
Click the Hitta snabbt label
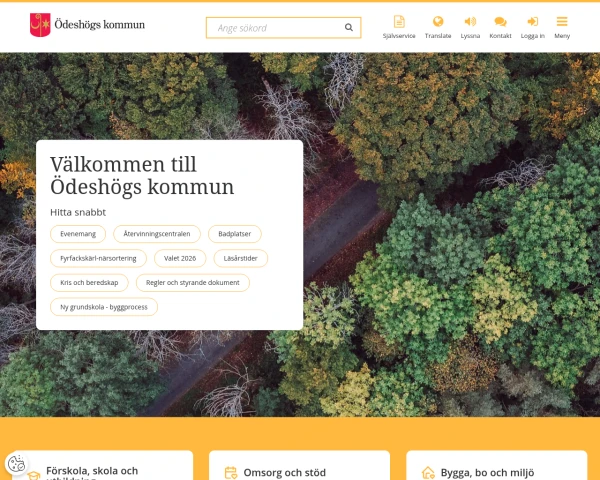pos(78,212)
